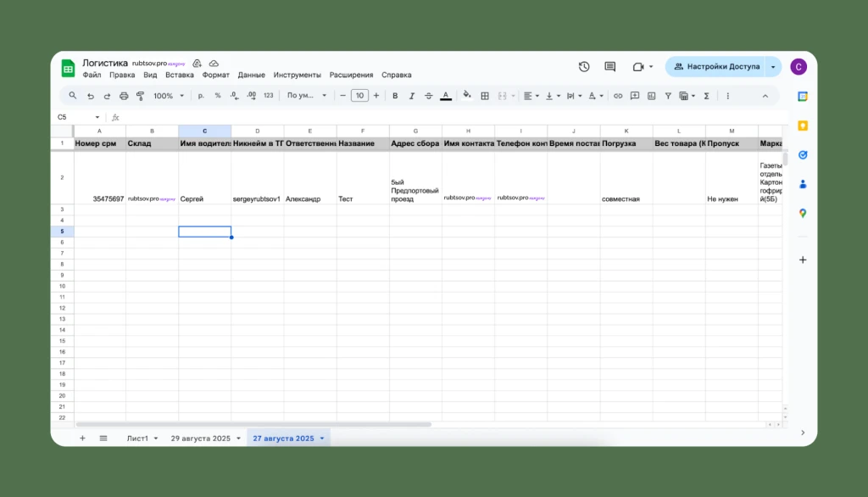The image size is (868, 497).
Task: Expand the 100% zoom dropdown
Action: 169,96
